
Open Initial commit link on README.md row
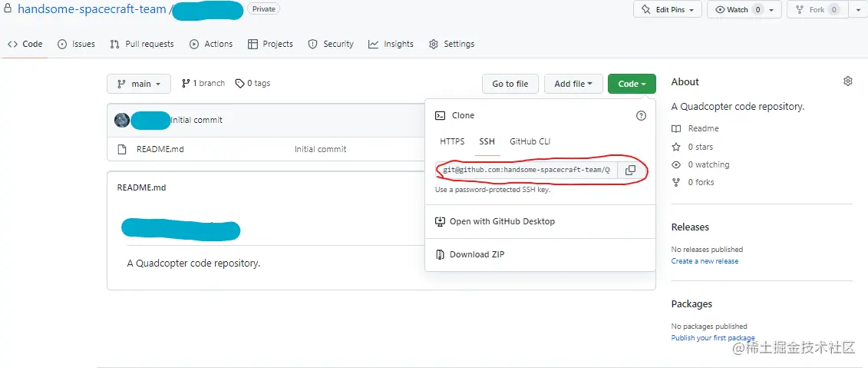point(321,149)
